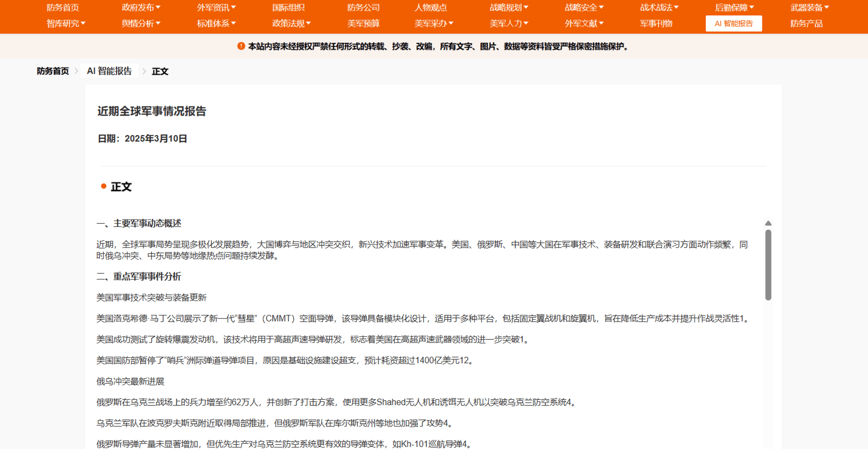868x449 pixels.
Task: Expand the 美军采办 dropdown
Action: [x=434, y=24]
